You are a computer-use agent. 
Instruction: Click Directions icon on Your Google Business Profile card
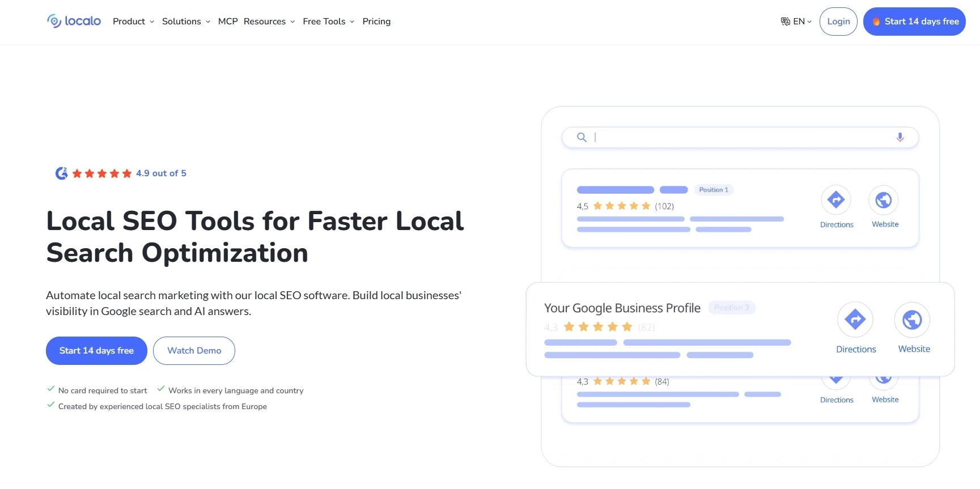click(x=855, y=320)
